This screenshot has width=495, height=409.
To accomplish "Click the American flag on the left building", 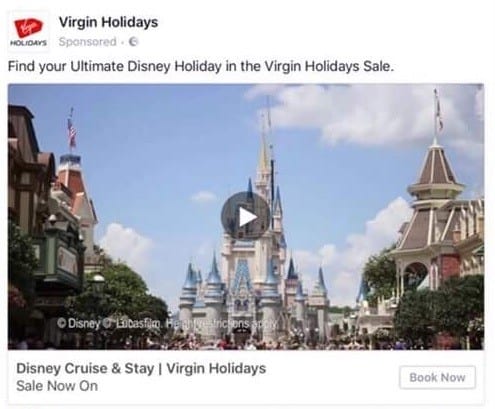I will click(72, 133).
